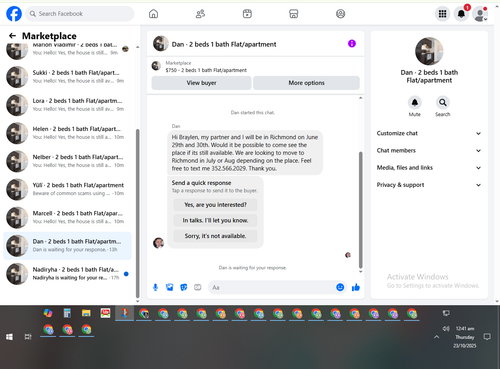The image size is (500, 369).
Task: Click the $750 - 2 beds 1 bath listing link
Action: click(x=206, y=70)
